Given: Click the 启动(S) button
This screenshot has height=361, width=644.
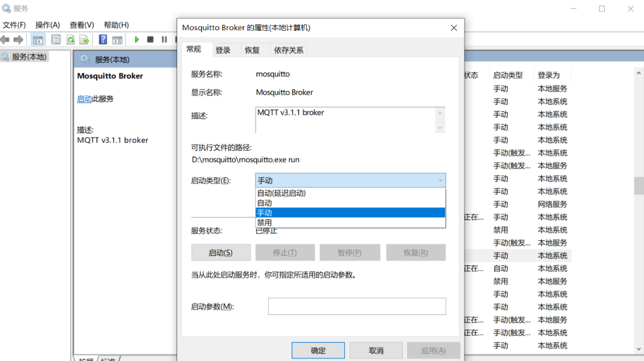Looking at the screenshot, I should point(221,252).
